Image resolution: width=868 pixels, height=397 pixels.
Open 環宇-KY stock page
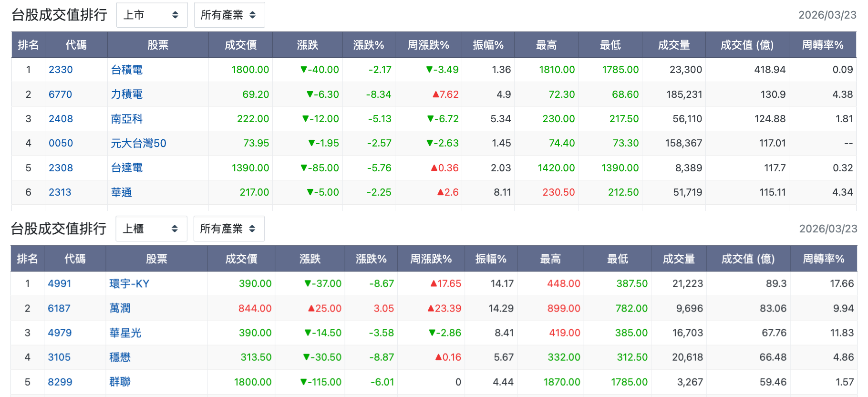[x=129, y=283]
